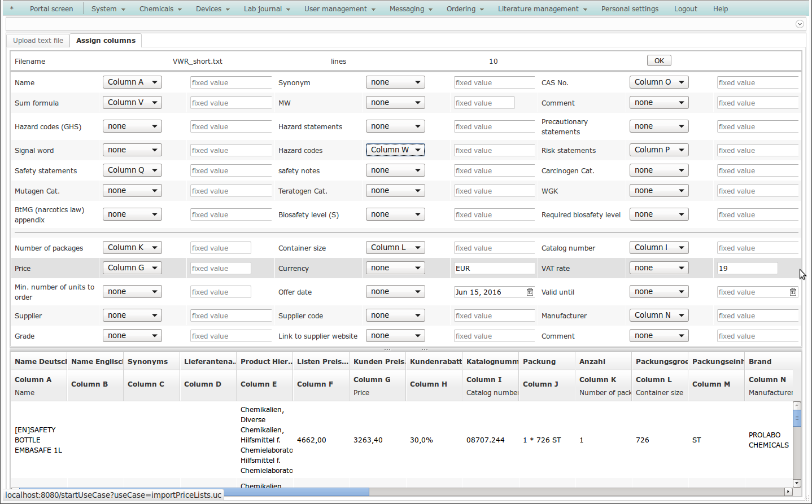The image size is (812, 504).
Task: Open the Literature management menu
Action: [x=543, y=8]
